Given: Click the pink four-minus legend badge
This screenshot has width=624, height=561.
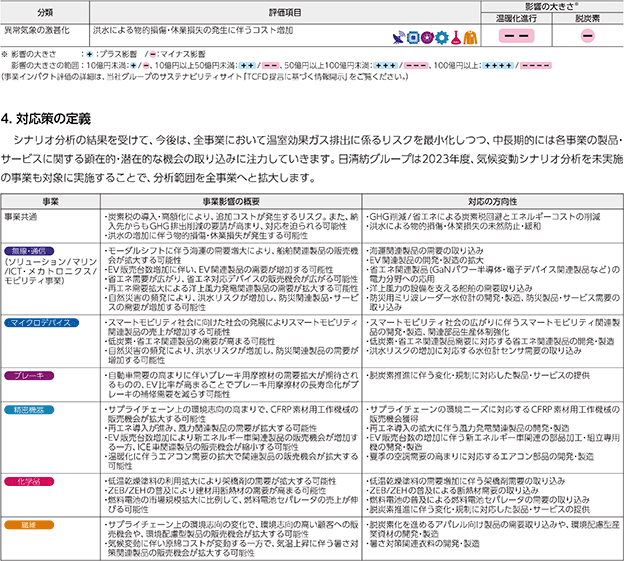Looking at the screenshot, I should pyautogui.click(x=536, y=66).
